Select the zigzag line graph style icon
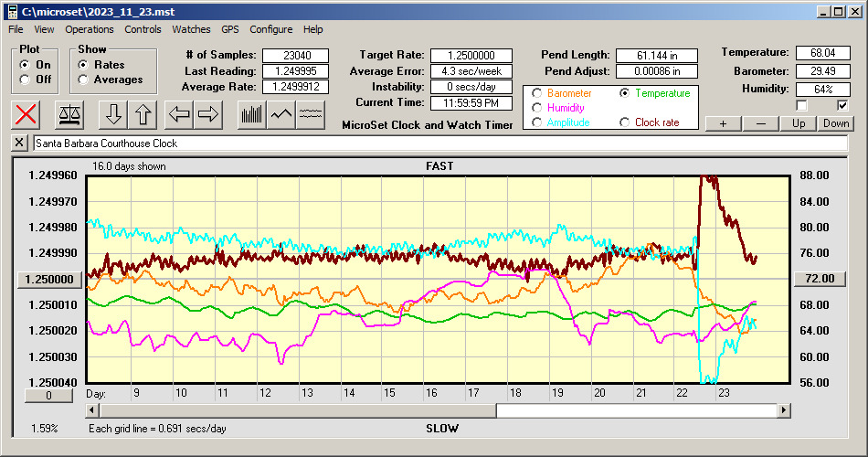 [281, 114]
